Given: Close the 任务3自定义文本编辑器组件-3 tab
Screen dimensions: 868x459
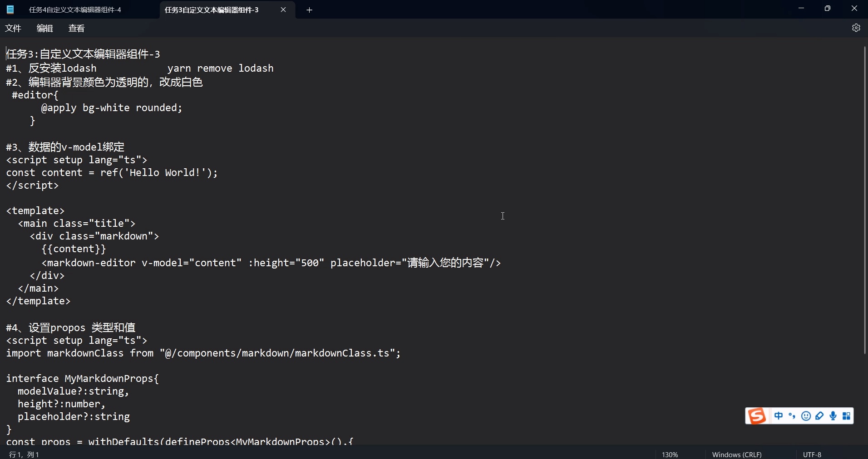Looking at the screenshot, I should (x=284, y=10).
